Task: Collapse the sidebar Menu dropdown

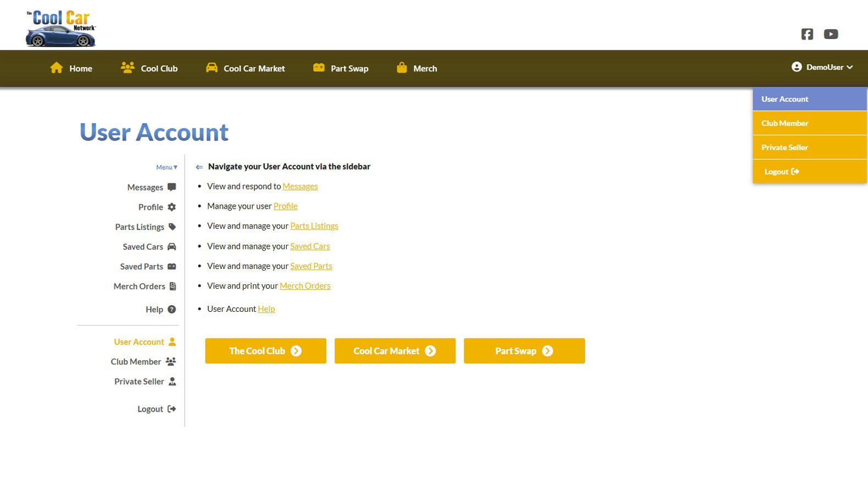Action: (x=166, y=167)
